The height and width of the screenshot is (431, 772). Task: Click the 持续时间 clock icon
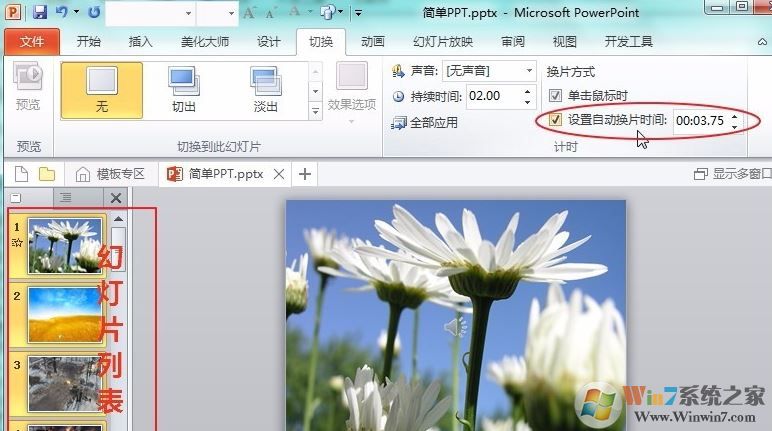tap(398, 97)
